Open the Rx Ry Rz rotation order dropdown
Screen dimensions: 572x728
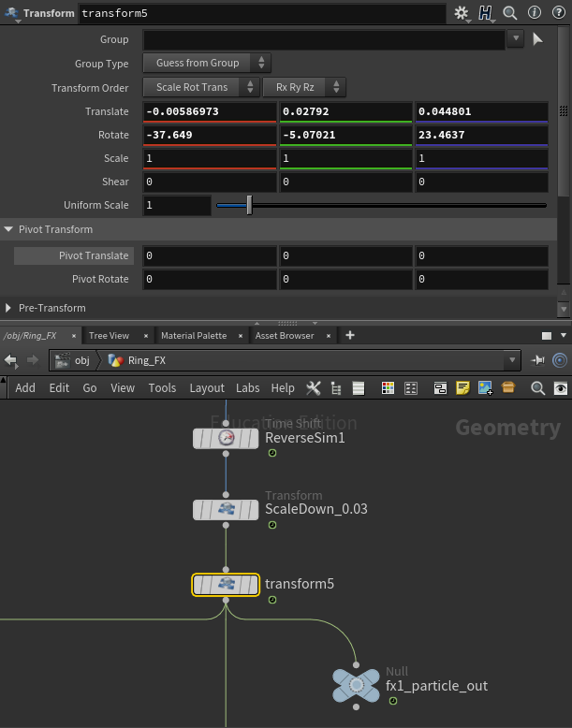[304, 87]
